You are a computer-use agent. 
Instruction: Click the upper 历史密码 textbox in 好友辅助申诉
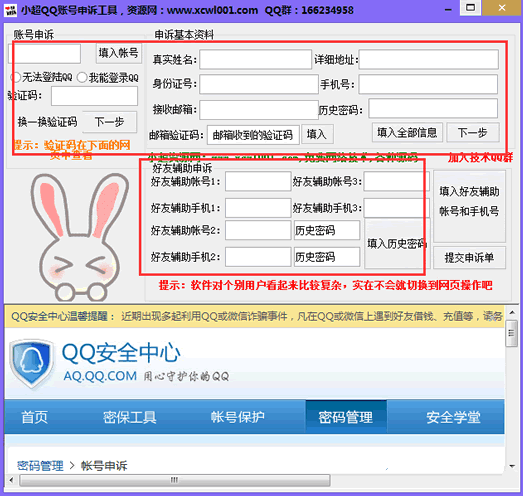pos(327,230)
